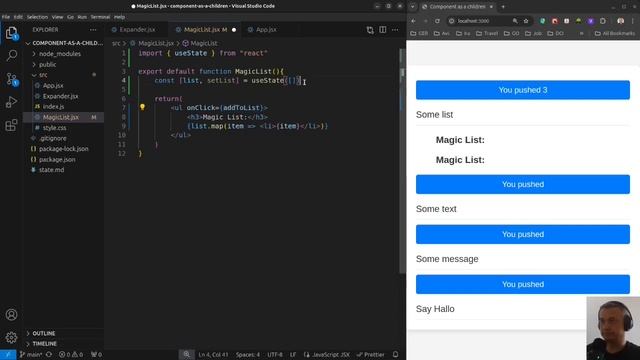Collapse the COMPONENT-AS-A-CHILD project root

click(64, 43)
